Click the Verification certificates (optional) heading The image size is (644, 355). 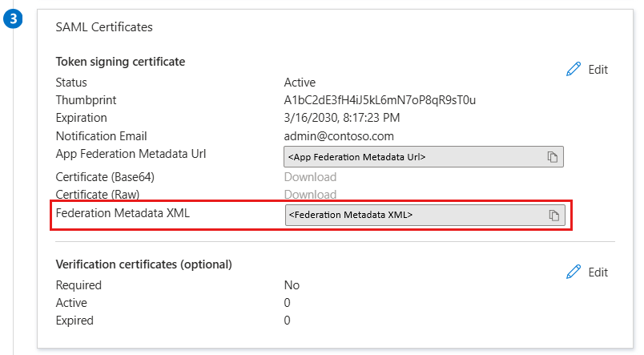[x=143, y=264]
